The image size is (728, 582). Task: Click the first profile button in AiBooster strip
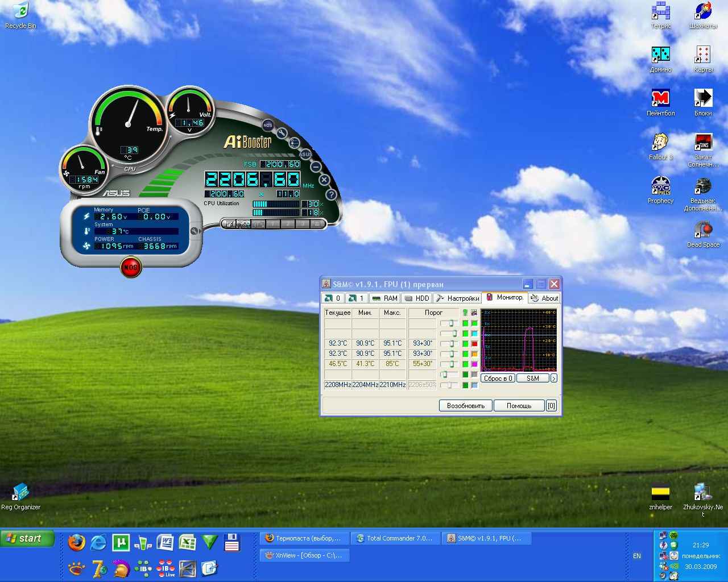pos(230,224)
